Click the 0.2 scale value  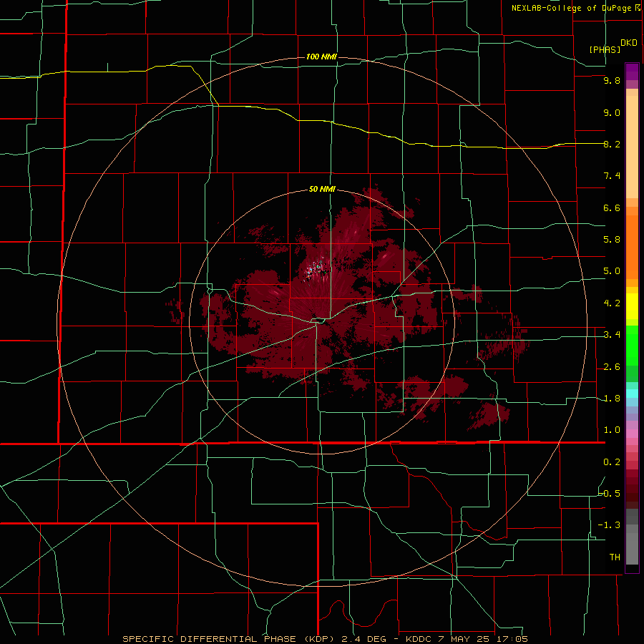point(612,462)
